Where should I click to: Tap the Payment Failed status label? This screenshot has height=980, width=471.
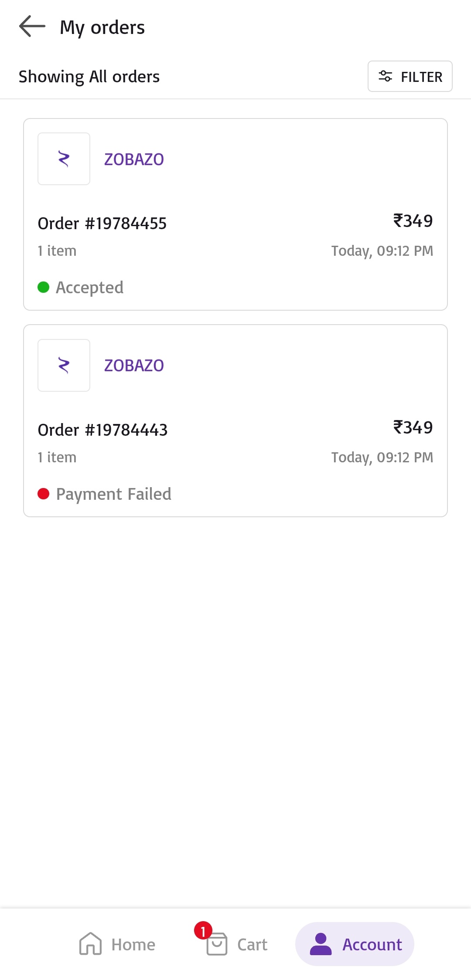pos(114,494)
